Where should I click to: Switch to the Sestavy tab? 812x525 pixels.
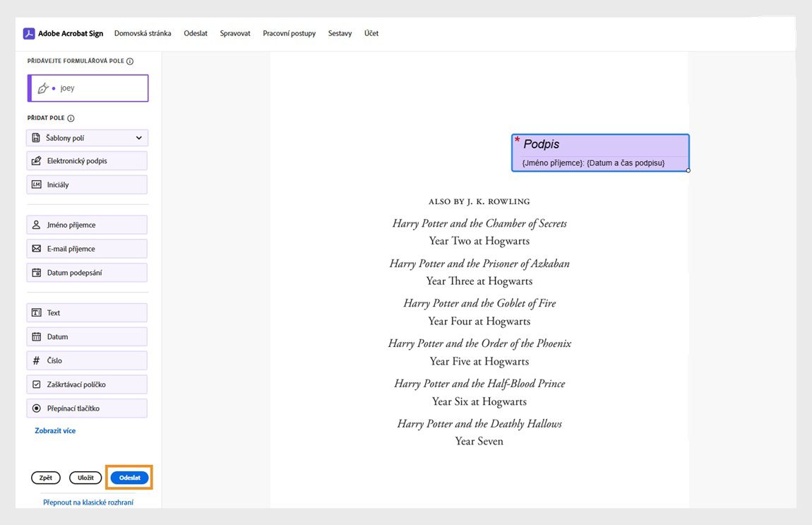(340, 33)
